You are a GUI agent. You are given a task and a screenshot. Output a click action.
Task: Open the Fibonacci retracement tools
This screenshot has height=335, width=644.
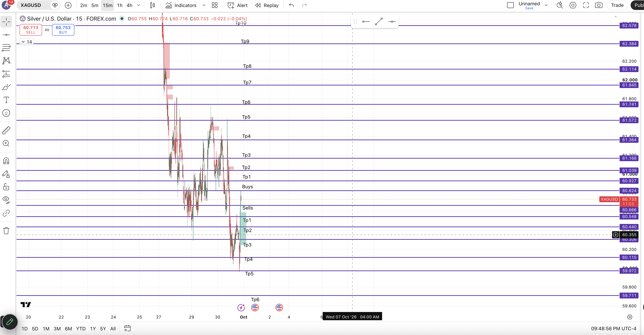click(6, 48)
